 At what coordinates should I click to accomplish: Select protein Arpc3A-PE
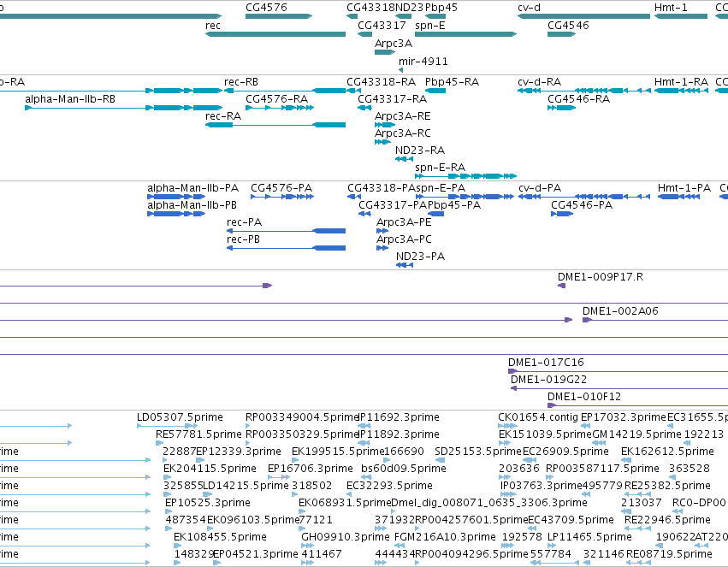click(x=382, y=231)
